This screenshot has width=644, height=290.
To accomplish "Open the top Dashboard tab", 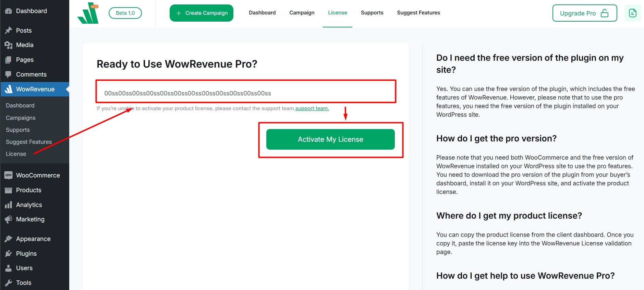I will (x=262, y=13).
